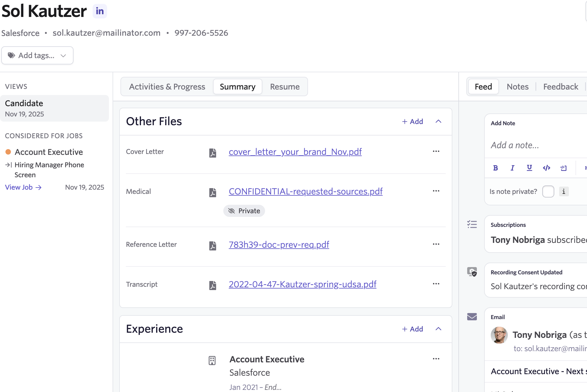Collapse the Experience section
The height and width of the screenshot is (392, 587).
438,329
